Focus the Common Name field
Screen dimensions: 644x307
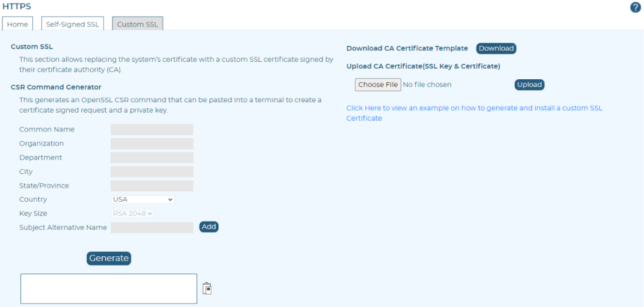point(151,129)
